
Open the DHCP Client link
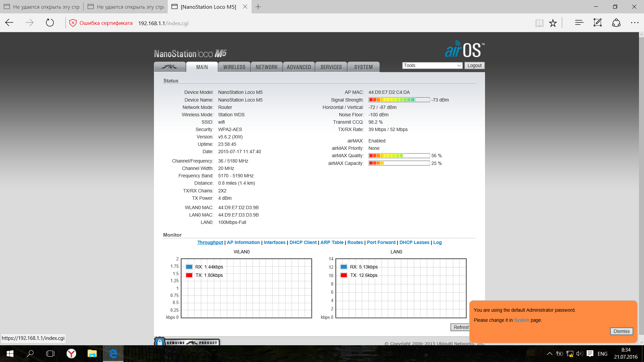pyautogui.click(x=303, y=242)
